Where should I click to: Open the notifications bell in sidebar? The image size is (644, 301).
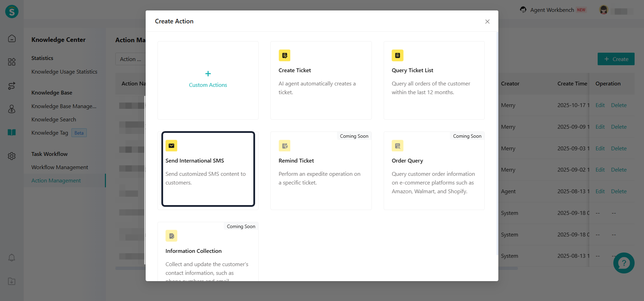pos(12,258)
